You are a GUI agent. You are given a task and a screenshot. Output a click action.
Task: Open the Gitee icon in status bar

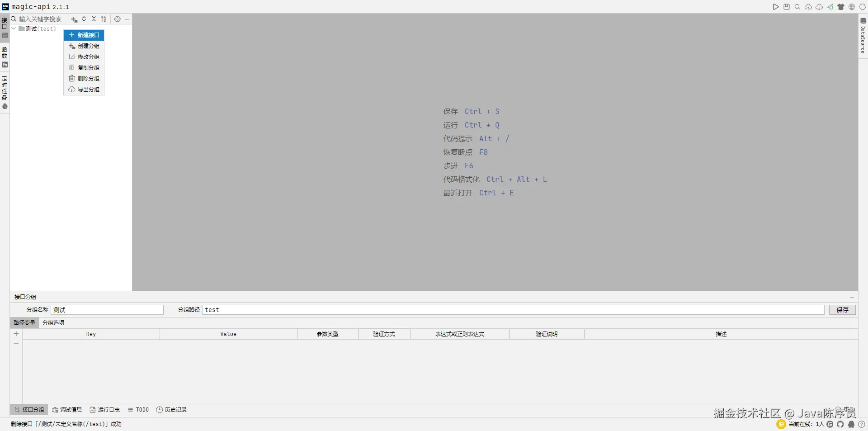[830, 424]
